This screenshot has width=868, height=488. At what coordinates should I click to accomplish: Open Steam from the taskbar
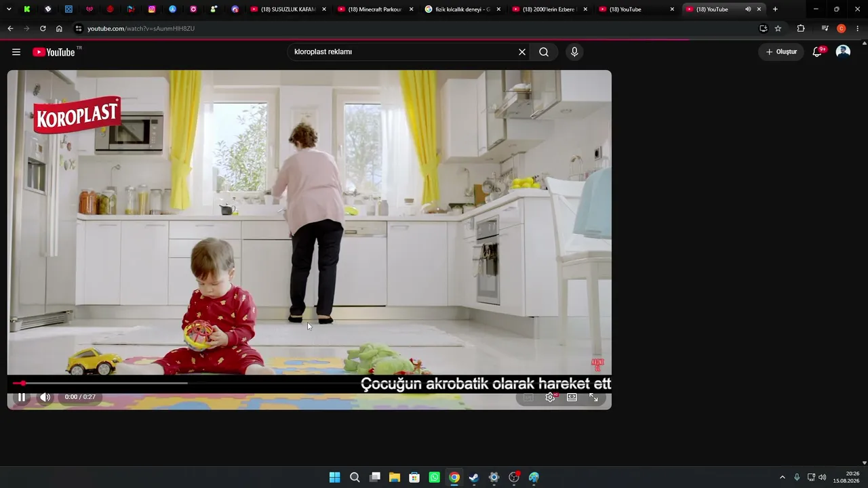[x=474, y=477]
